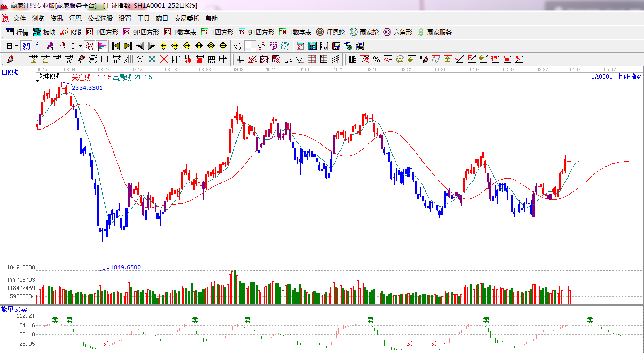Click the calculator icon in toolbar
Viewport: 644px width, 353px height.
(x=312, y=46)
